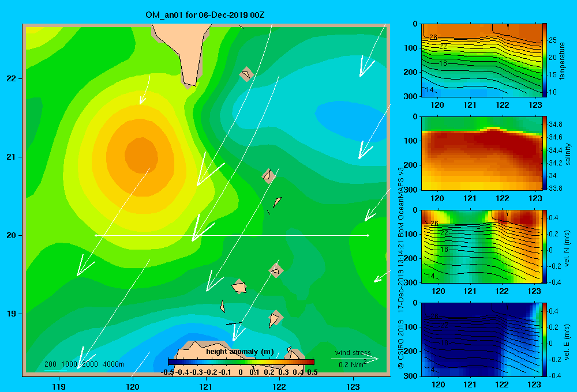Image resolution: width=577 pixels, height=392 pixels.
Task: Click the height anomaly color bar
Action: 241,362
